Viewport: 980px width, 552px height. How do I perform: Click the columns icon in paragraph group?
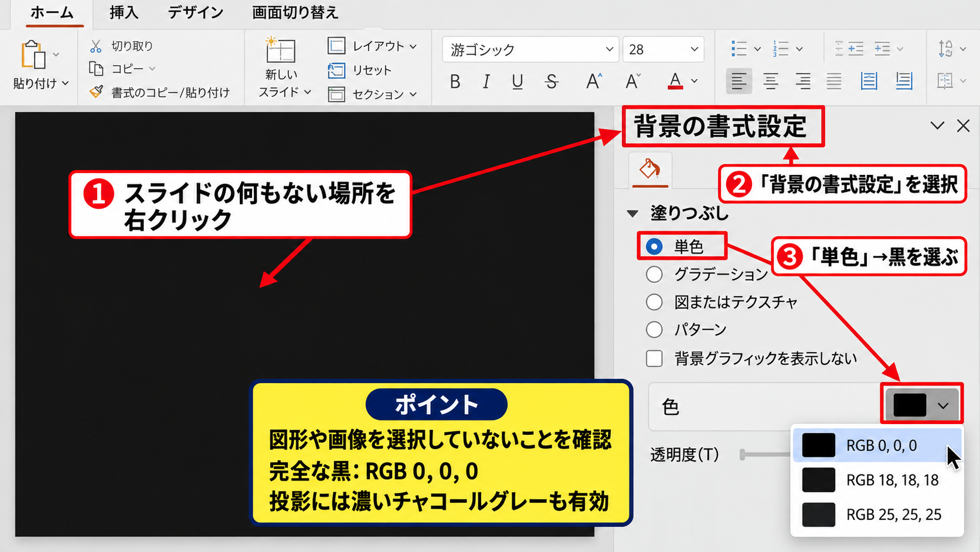[945, 81]
